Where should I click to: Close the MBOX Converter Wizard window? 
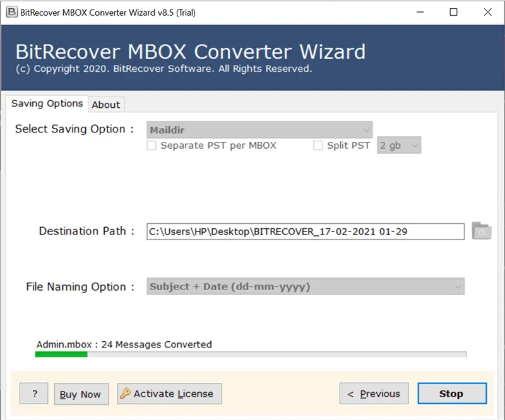(x=487, y=12)
